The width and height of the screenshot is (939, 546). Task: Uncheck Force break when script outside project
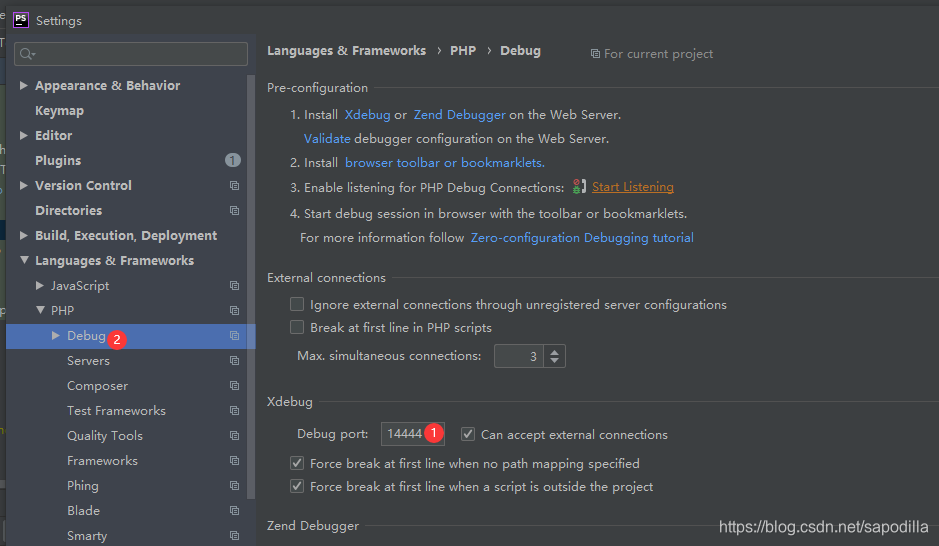pyautogui.click(x=297, y=486)
